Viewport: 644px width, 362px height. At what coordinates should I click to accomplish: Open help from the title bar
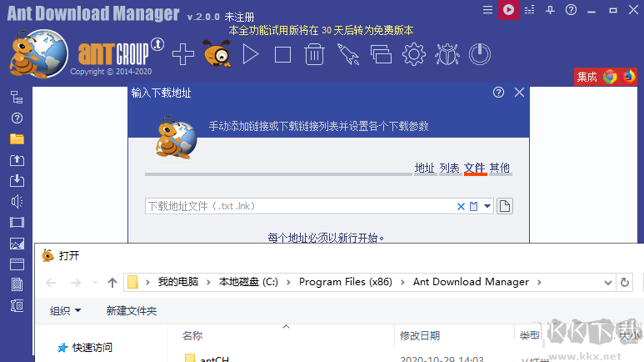[571, 9]
